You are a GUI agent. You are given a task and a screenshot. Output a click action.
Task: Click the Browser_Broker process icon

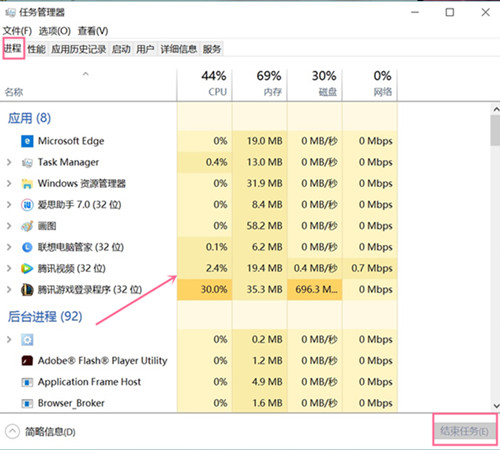(x=27, y=403)
